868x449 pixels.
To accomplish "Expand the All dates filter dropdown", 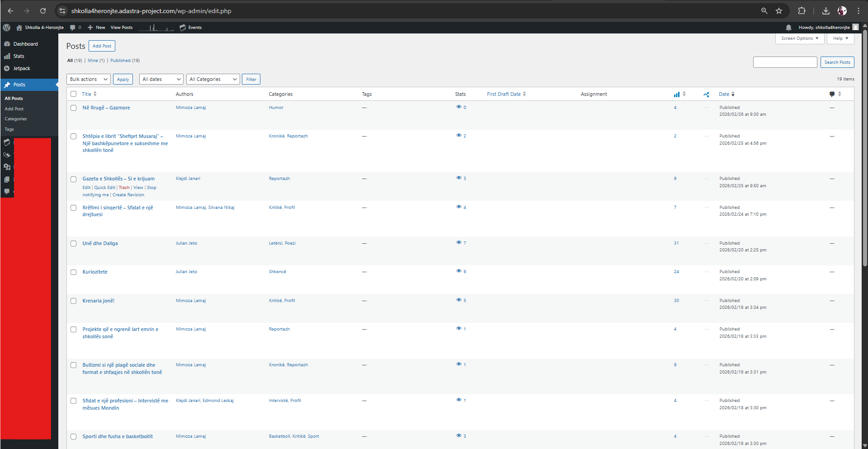I will [161, 80].
